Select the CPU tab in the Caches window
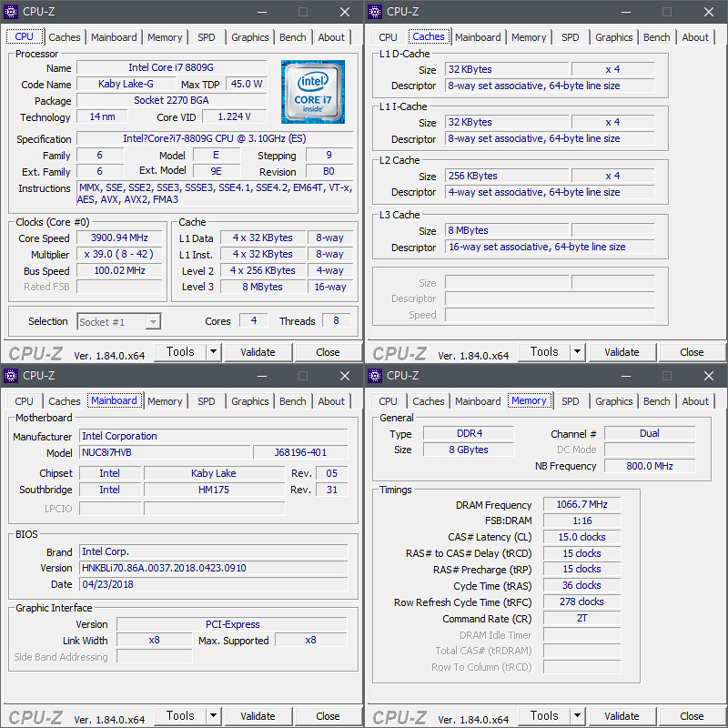This screenshot has height=728, width=728. pyautogui.click(x=388, y=37)
